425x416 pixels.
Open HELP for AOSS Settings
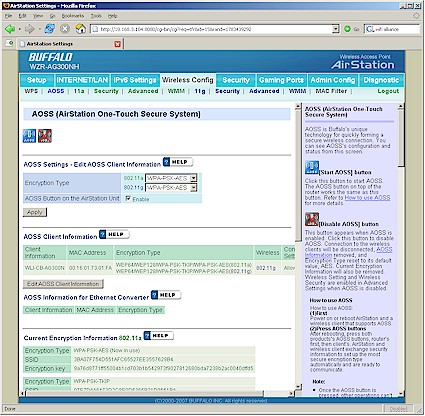coord(178,162)
